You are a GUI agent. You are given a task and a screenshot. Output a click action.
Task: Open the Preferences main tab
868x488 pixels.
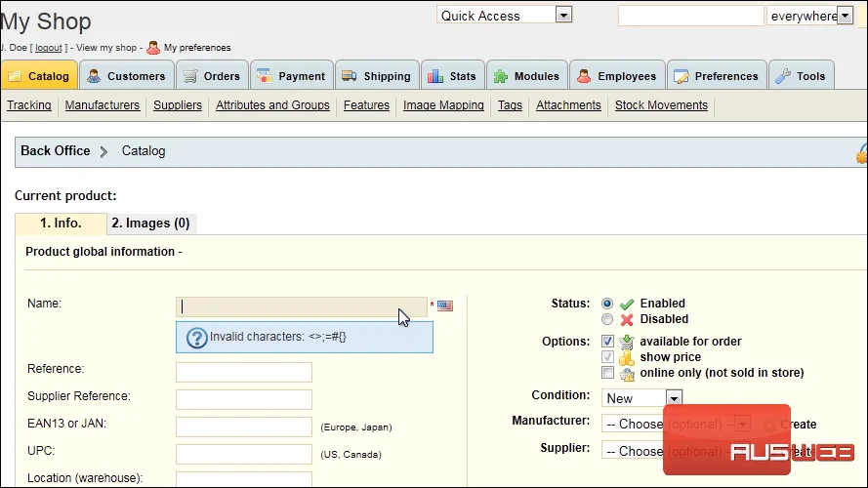(x=717, y=75)
